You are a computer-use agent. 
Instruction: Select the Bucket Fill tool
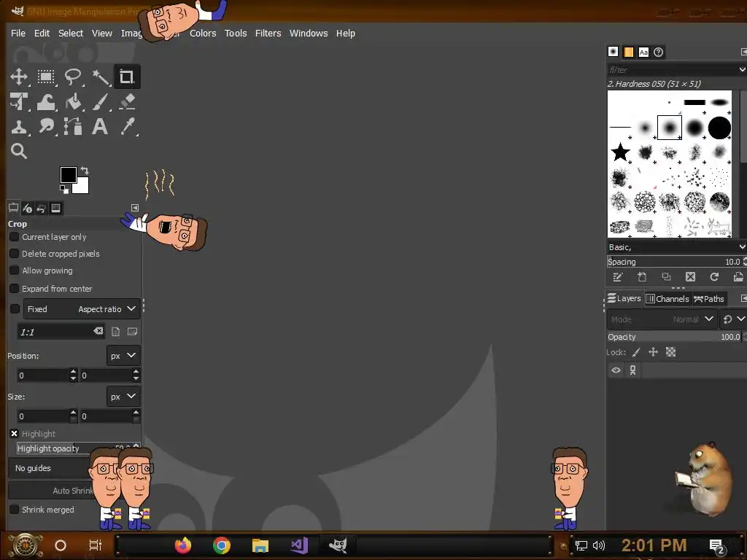(73, 102)
